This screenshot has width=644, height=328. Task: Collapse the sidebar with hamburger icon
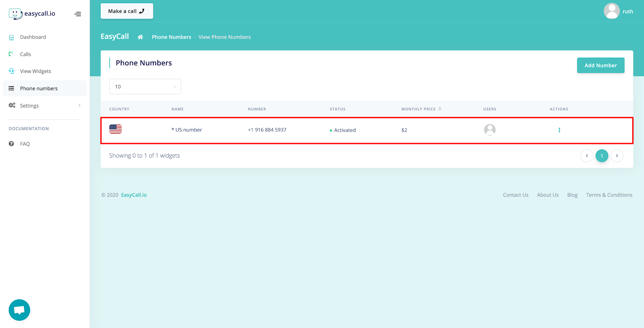click(x=78, y=14)
